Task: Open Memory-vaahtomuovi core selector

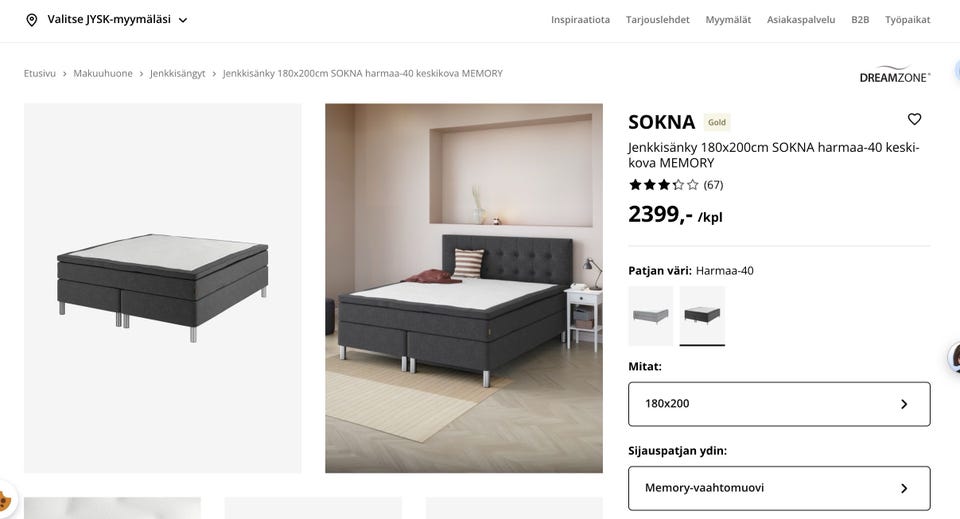Action: (779, 488)
